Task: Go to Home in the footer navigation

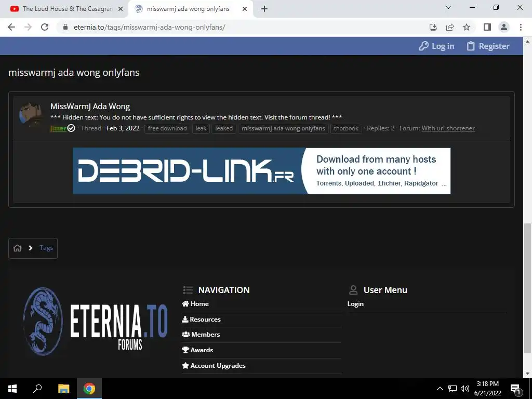Action: 195,303
